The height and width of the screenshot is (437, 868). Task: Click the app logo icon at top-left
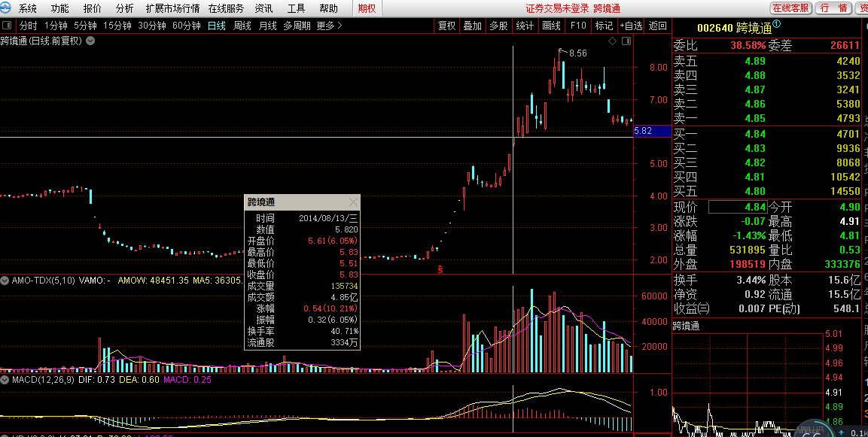pyautogui.click(x=7, y=8)
